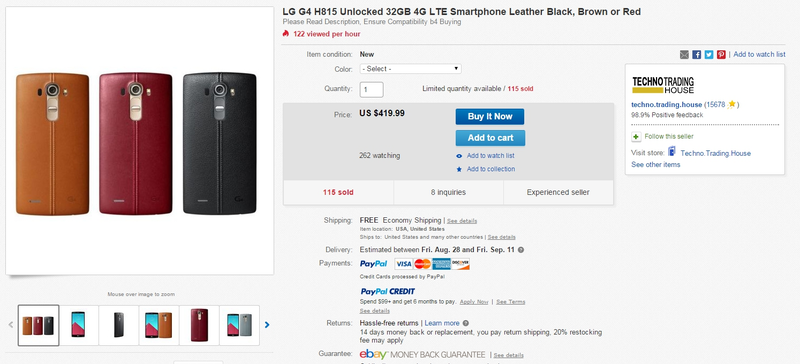This screenshot has height=364, width=800.
Task: Show next thumbnails with right chevron
Action: pos(267,325)
